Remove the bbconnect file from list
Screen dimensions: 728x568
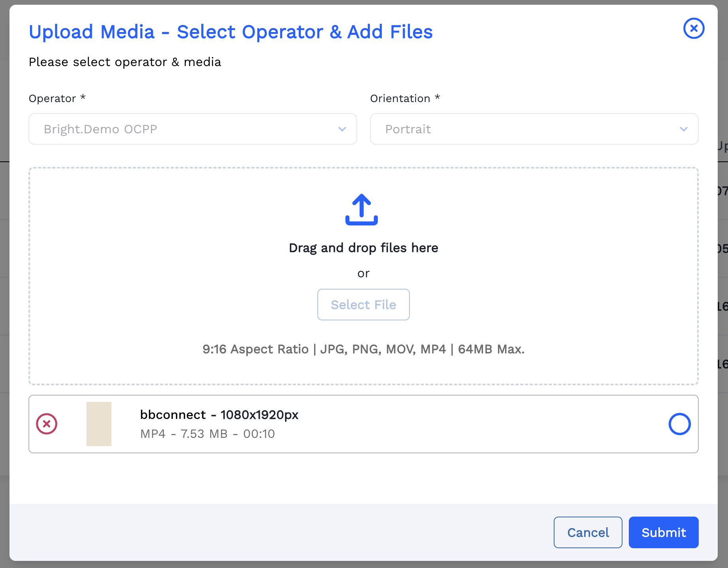click(47, 424)
